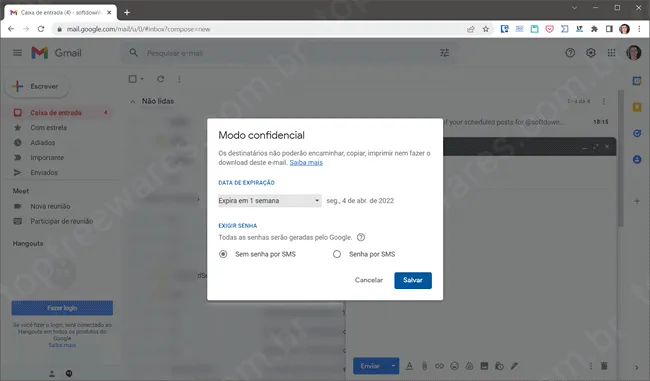Open 'Não lidas' section options menu
Image resolution: width=650 pixels, height=381 pixels.
point(604,101)
